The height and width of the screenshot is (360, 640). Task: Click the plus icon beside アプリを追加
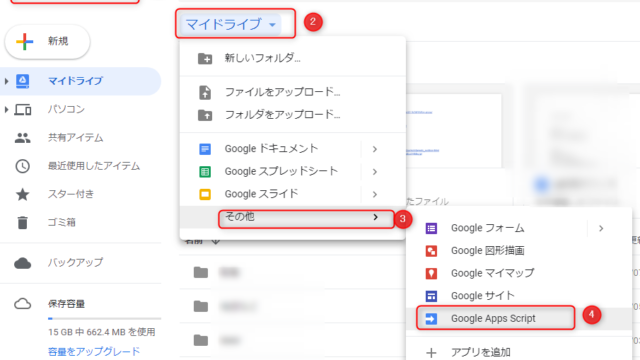click(431, 353)
